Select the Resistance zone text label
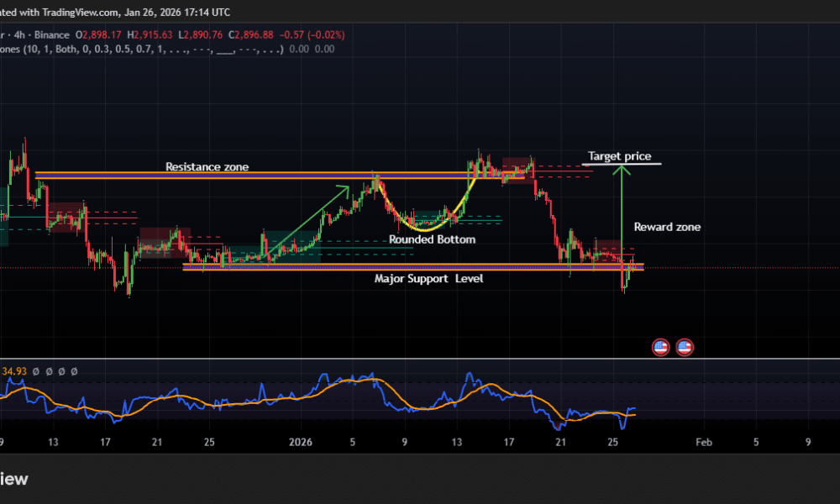The width and height of the screenshot is (840, 504). 207,167
